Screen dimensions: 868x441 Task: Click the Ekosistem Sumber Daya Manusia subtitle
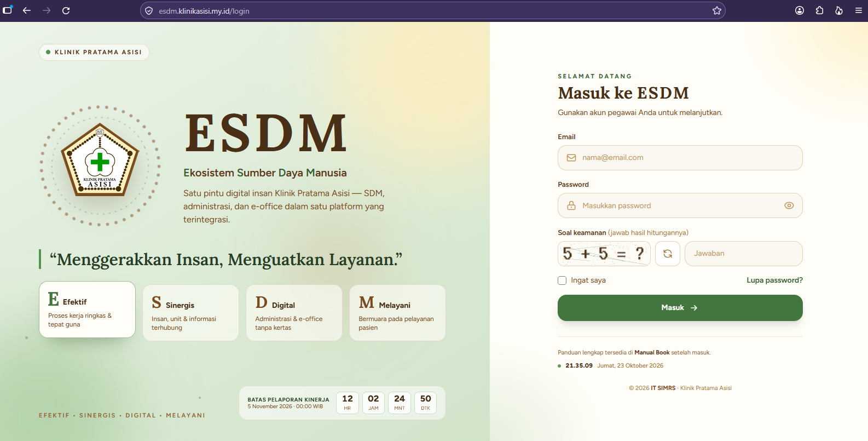coord(265,173)
